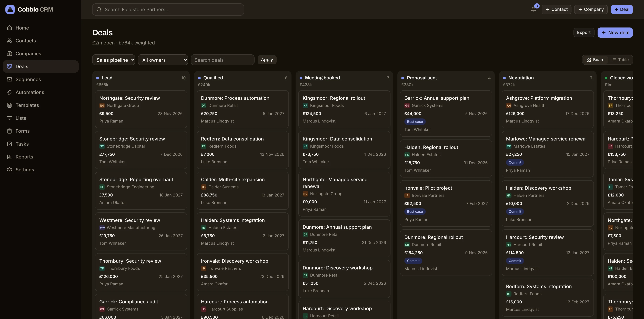
Task: Open Automations in the sidebar
Action: click(x=41, y=92)
